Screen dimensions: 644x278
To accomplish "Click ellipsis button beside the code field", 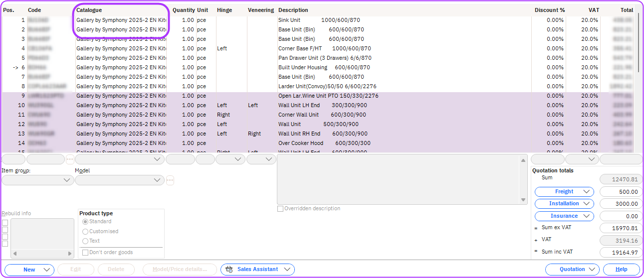I will [70, 159].
